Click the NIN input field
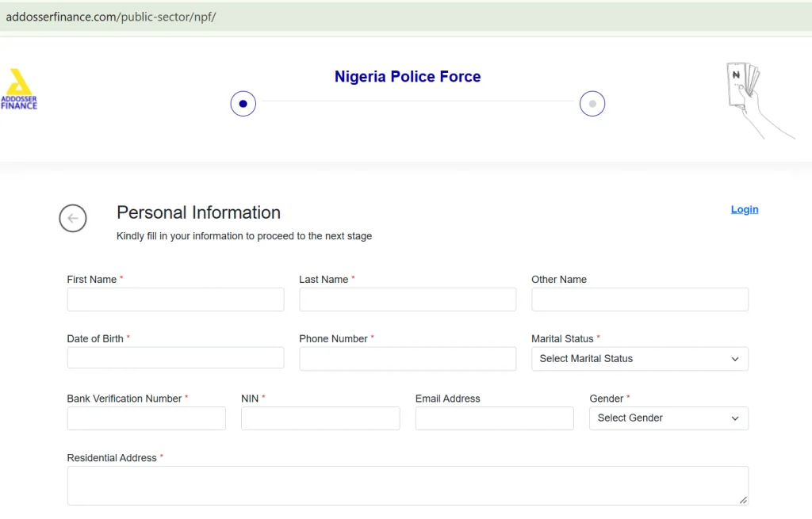Image resolution: width=812 pixels, height=519 pixels. tap(320, 418)
